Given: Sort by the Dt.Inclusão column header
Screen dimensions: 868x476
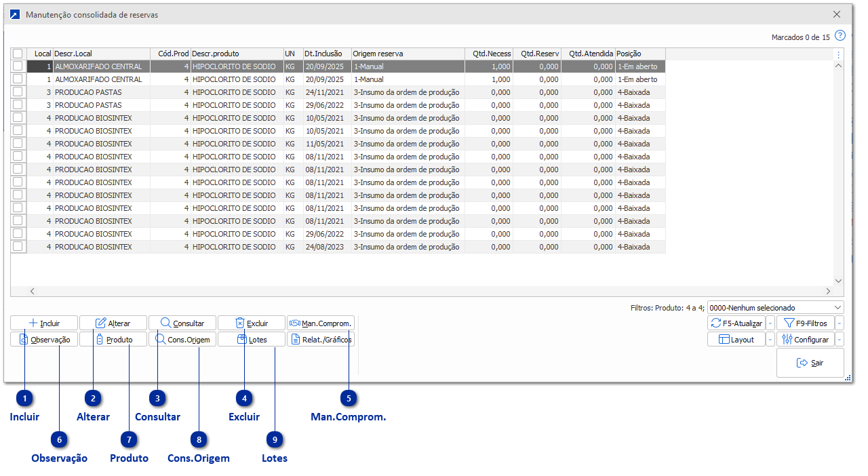Looking at the screenshot, I should 325,54.
